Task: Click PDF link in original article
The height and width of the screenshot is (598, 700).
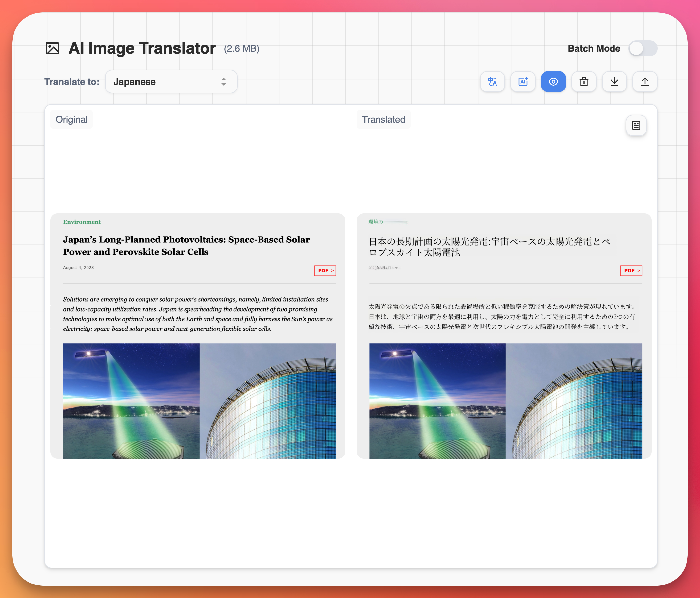Action: pos(325,270)
